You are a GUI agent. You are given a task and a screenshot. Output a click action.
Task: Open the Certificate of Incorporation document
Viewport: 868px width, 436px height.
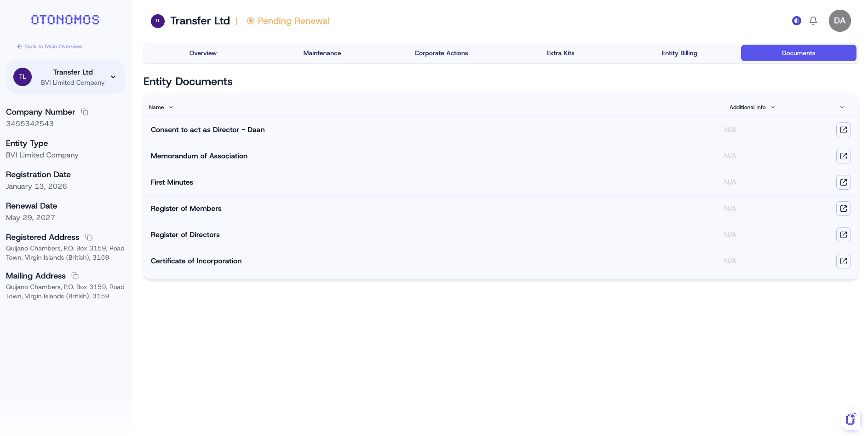(843, 261)
